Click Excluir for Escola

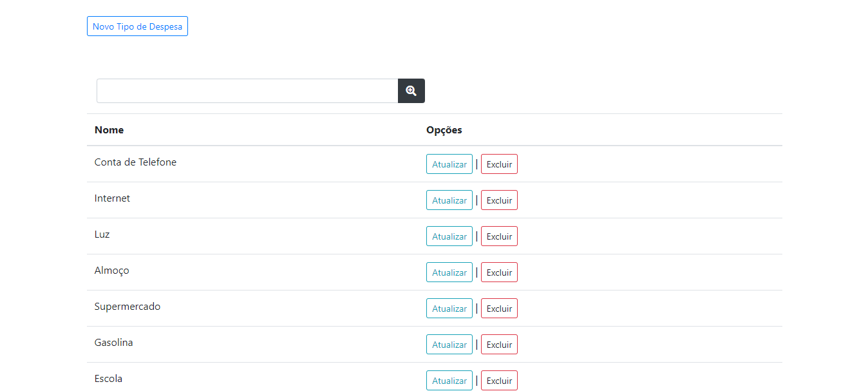[499, 380]
